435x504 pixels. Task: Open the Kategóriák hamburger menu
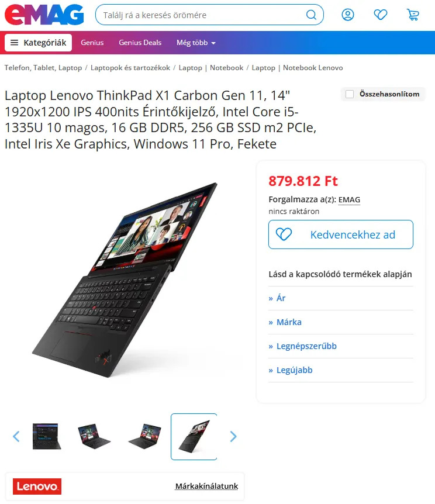[x=38, y=43]
